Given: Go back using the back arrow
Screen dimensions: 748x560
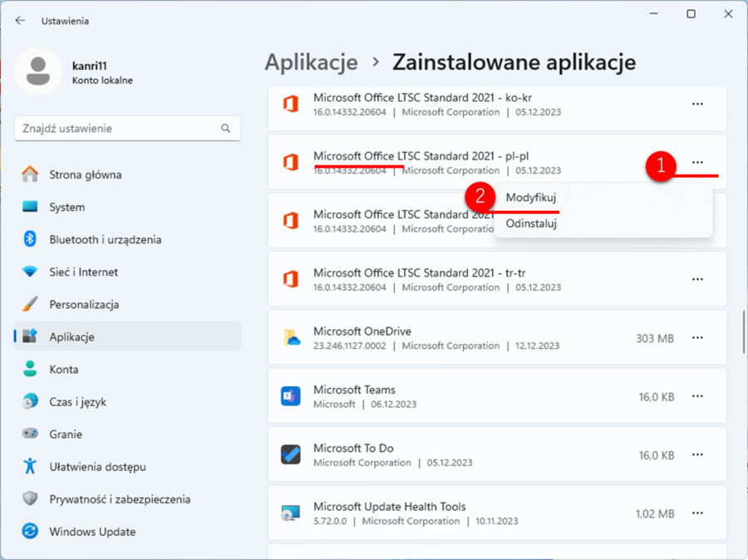Looking at the screenshot, I should pos(20,21).
